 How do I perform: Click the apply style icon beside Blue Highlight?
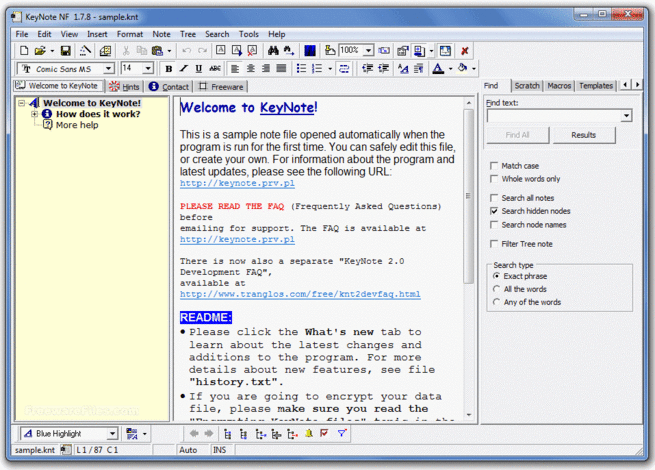(132, 434)
